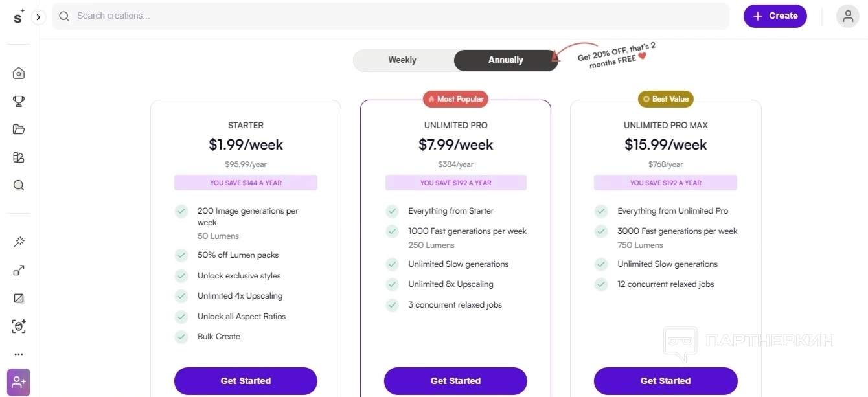This screenshot has height=397, width=868.
Task: Click Get Started for Unlimited Pro
Action: (x=455, y=381)
